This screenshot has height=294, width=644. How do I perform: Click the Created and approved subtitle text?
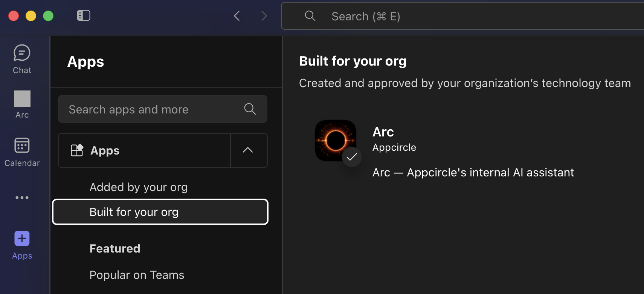(465, 83)
